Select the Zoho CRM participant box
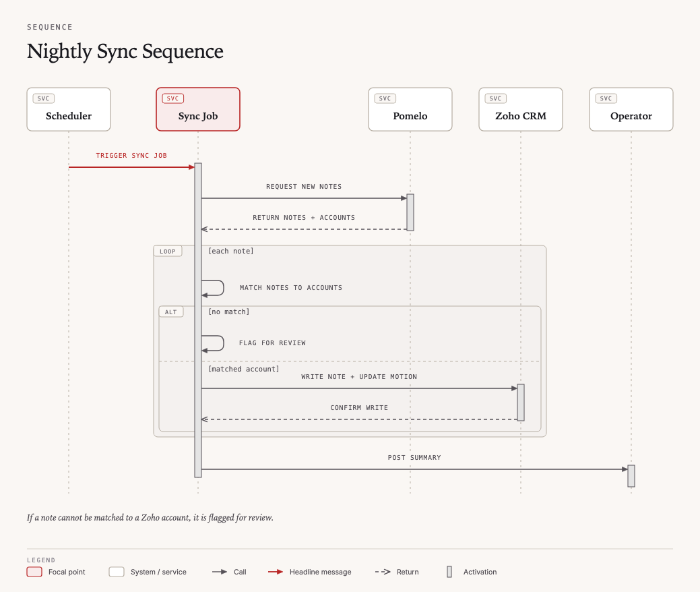 pos(521,109)
